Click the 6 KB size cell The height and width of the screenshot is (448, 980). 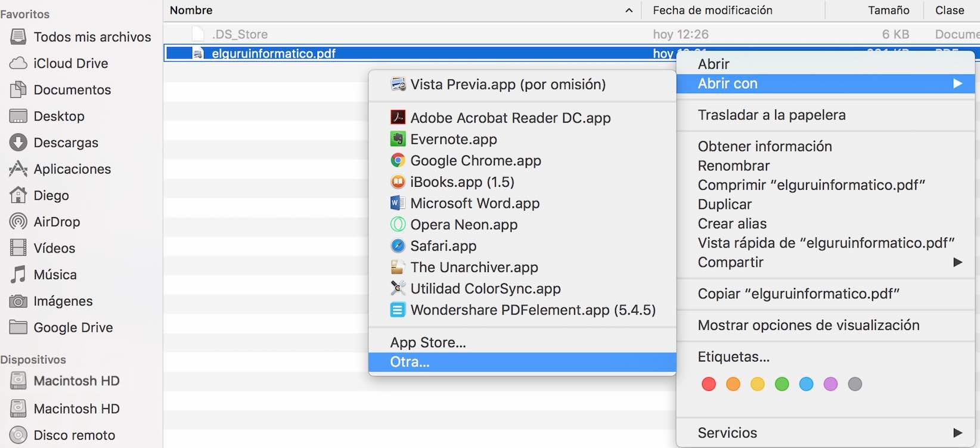pos(895,35)
